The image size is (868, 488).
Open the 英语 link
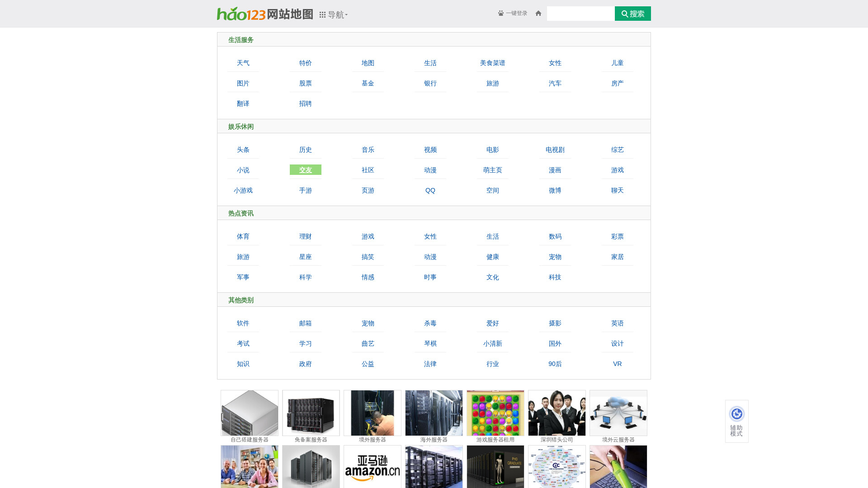(x=618, y=323)
